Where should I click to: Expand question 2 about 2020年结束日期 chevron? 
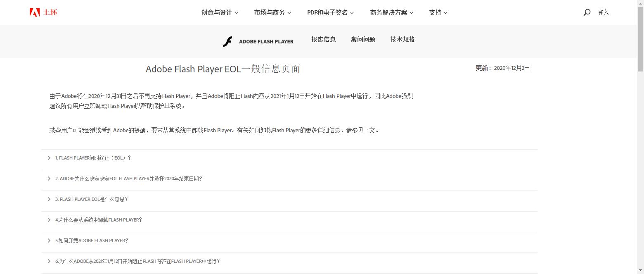(x=49, y=179)
